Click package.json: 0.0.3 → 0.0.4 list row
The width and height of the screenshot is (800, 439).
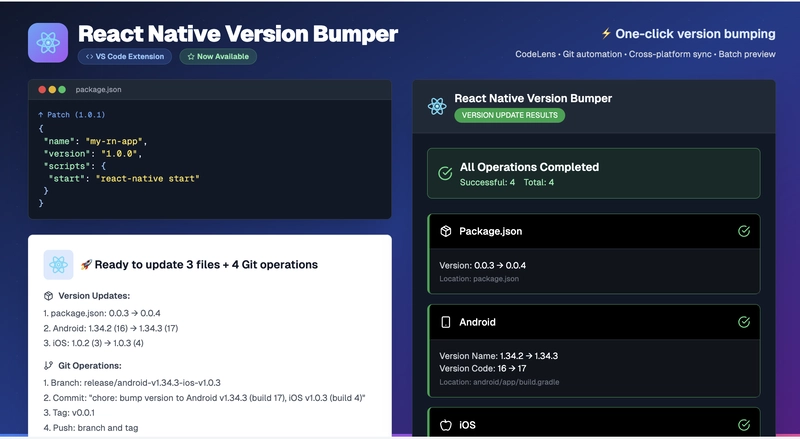tap(102, 313)
